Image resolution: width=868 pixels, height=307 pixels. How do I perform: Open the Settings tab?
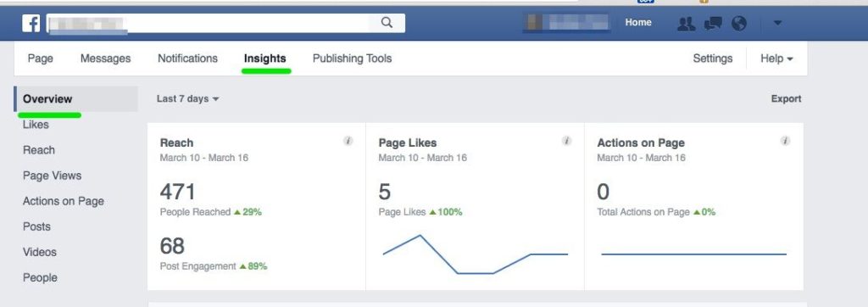point(712,59)
